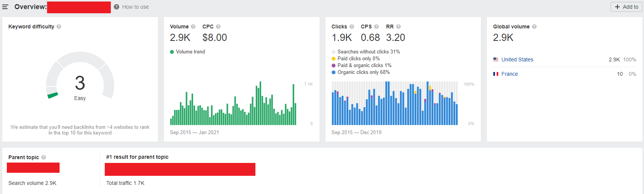
Task: Click the Keyword difficulty gauge showing 3
Action: (80, 76)
